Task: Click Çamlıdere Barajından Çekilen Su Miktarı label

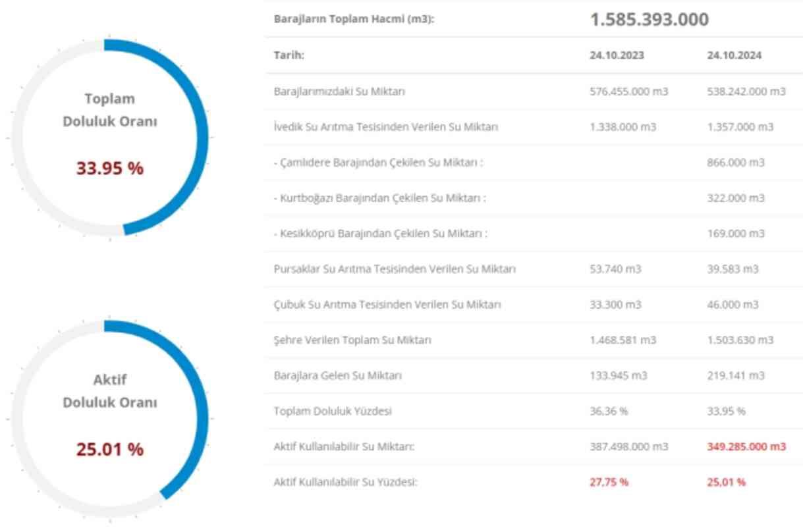Action: point(378,163)
